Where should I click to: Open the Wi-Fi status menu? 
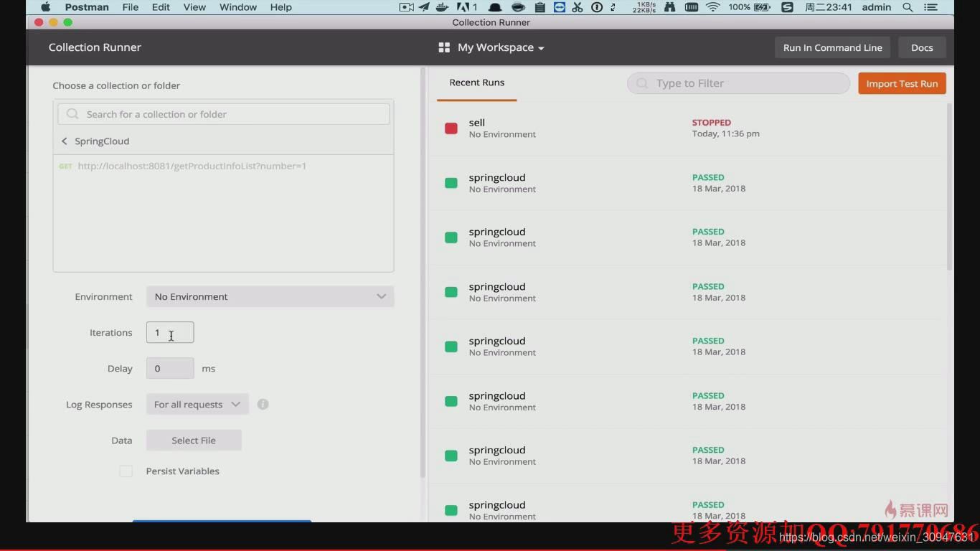point(712,7)
